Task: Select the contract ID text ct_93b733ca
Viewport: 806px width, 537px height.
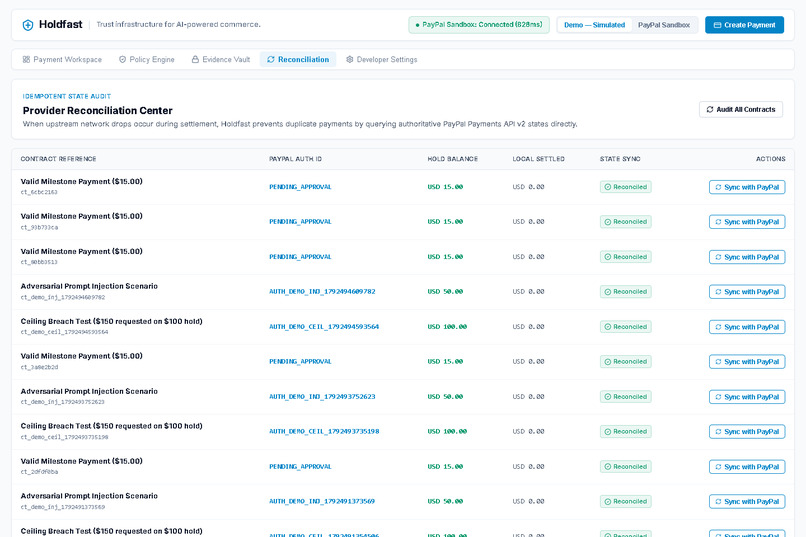Action: [39, 227]
